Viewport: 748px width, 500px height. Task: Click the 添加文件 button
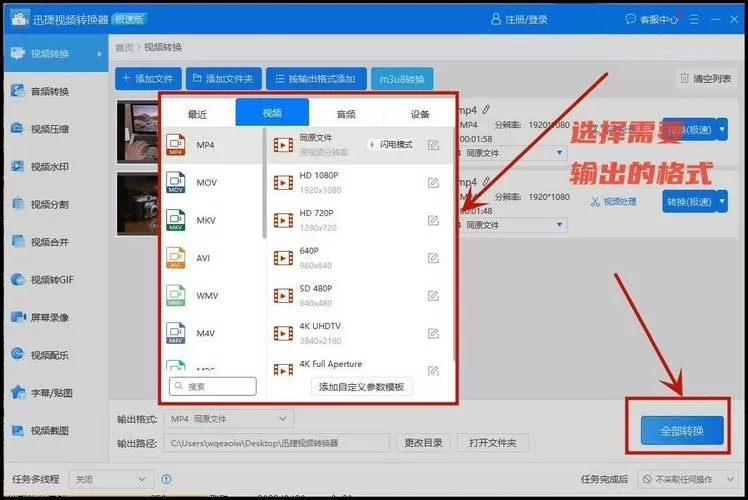(x=148, y=79)
